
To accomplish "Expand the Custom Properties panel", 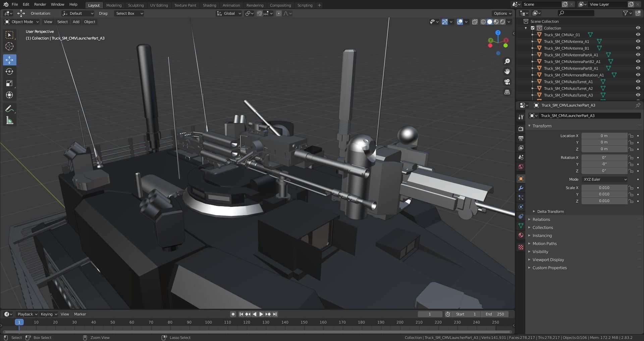I will [549, 268].
